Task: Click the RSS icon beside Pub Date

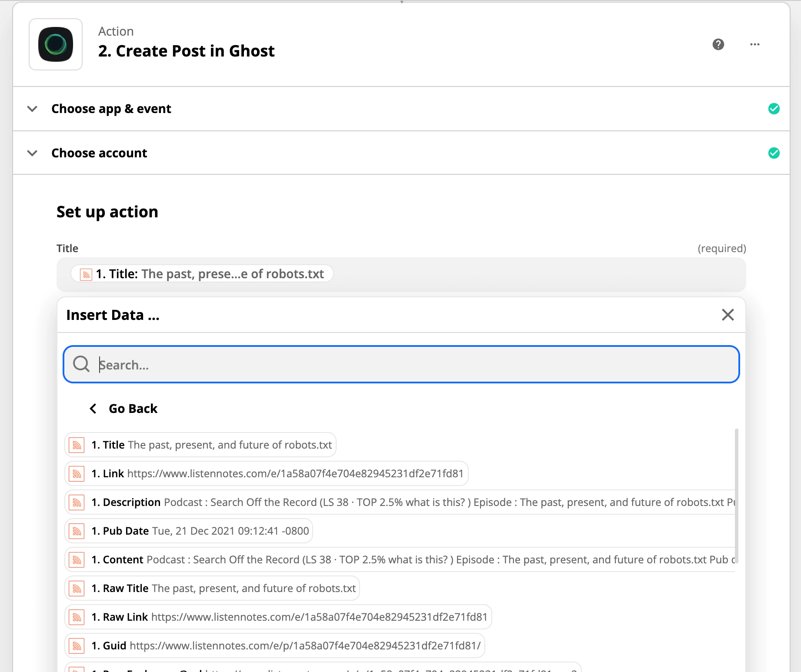Action: point(77,531)
